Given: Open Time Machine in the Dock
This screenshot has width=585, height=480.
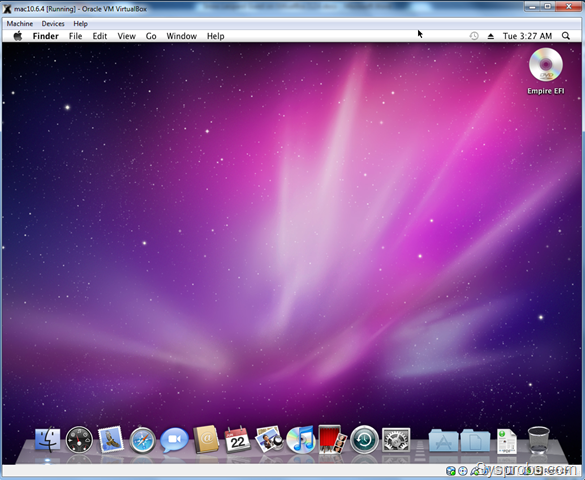Looking at the screenshot, I should [364, 440].
